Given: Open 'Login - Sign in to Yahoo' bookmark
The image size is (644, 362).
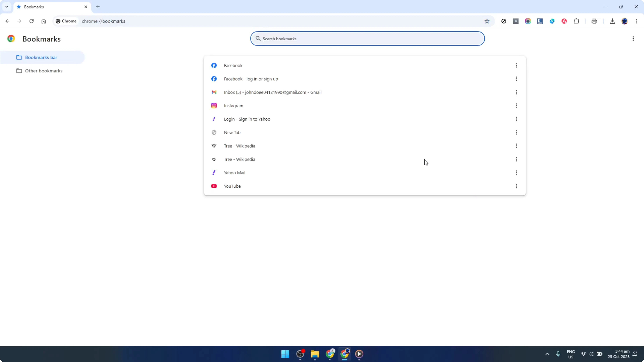Looking at the screenshot, I should tap(365, 119).
